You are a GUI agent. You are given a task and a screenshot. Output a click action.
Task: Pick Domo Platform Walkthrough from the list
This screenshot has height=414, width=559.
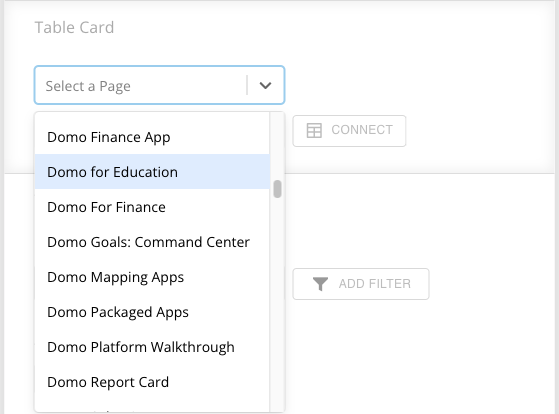click(152, 347)
